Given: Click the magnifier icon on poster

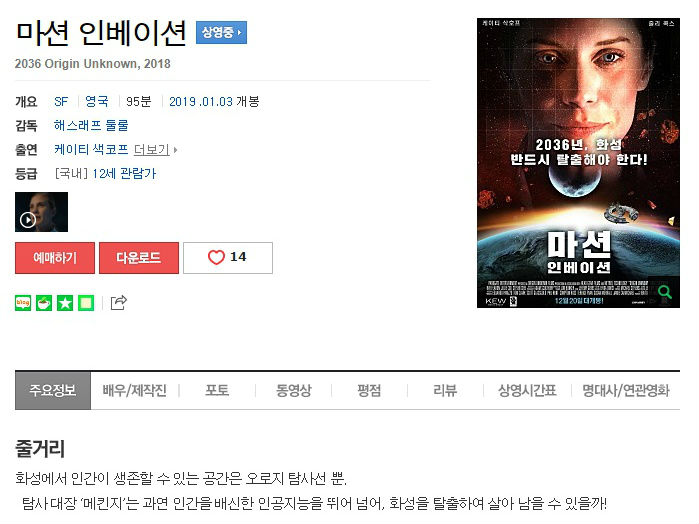Looking at the screenshot, I should (x=664, y=292).
